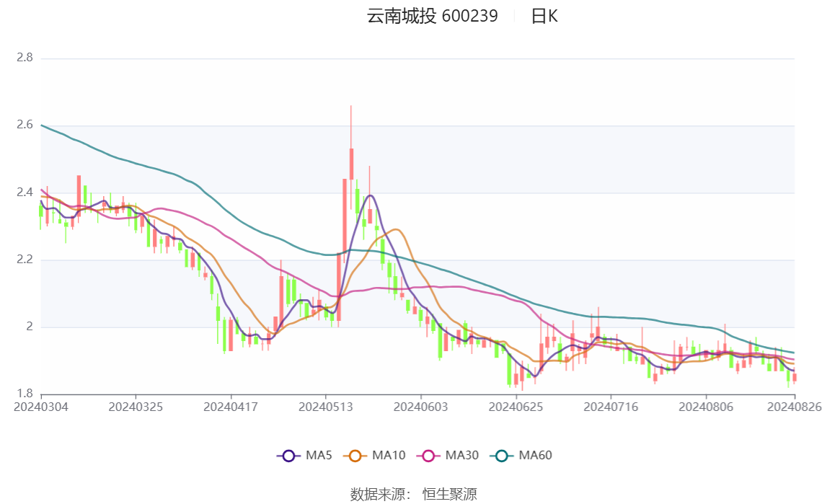Click the chart title 云南城投 600239
The image size is (827, 504).
coord(432,17)
